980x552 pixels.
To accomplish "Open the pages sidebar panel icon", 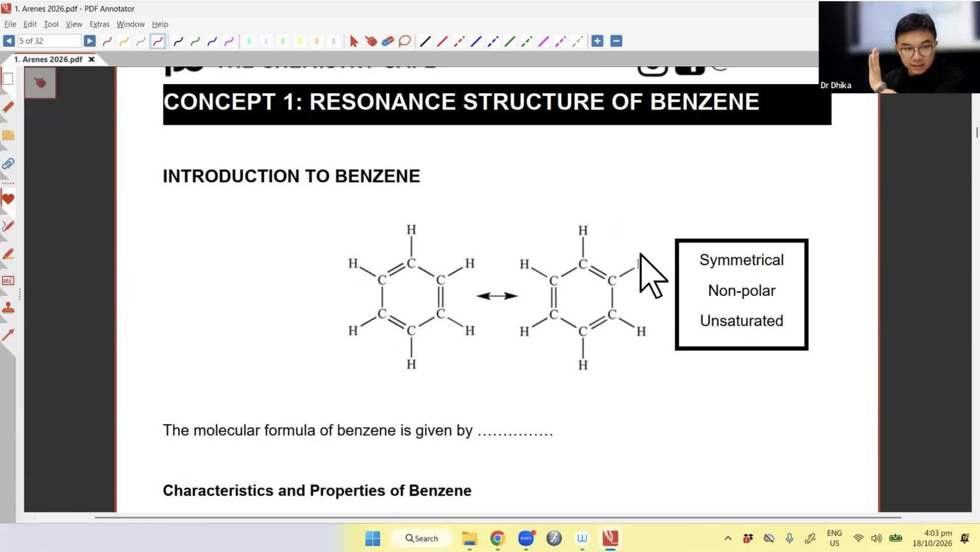I will click(8, 78).
